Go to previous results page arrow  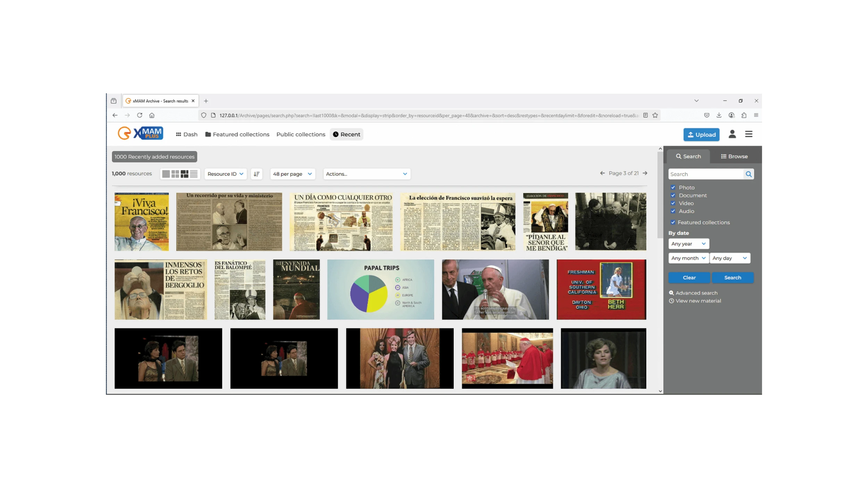[x=602, y=173]
